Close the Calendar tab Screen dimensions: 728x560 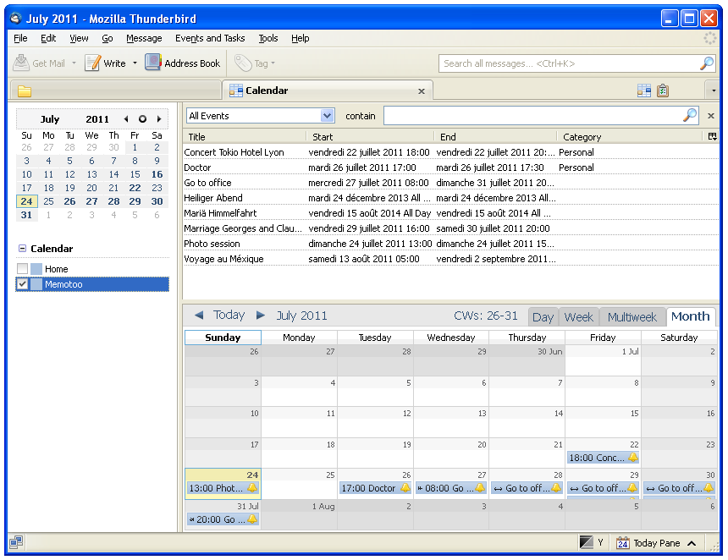point(421,91)
